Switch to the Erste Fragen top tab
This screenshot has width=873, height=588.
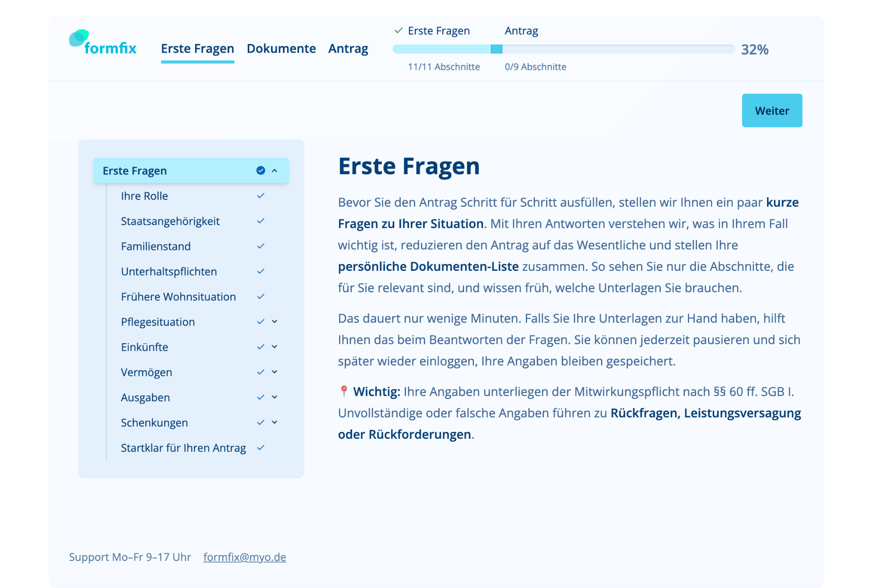point(197,49)
